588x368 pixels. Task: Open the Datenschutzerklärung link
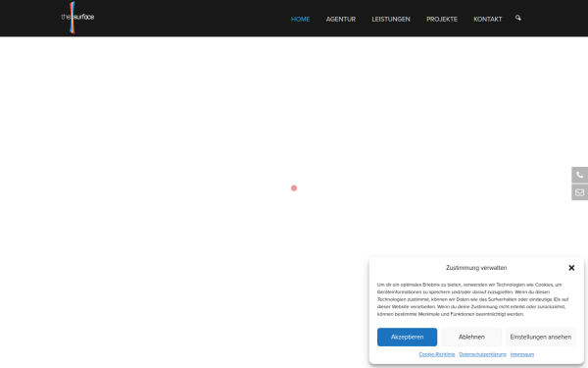482,354
